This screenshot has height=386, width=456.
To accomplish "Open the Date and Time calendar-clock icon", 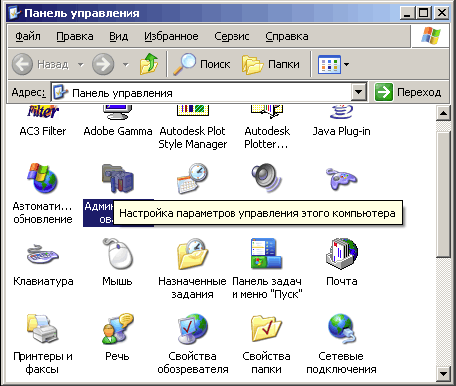I will click(192, 178).
